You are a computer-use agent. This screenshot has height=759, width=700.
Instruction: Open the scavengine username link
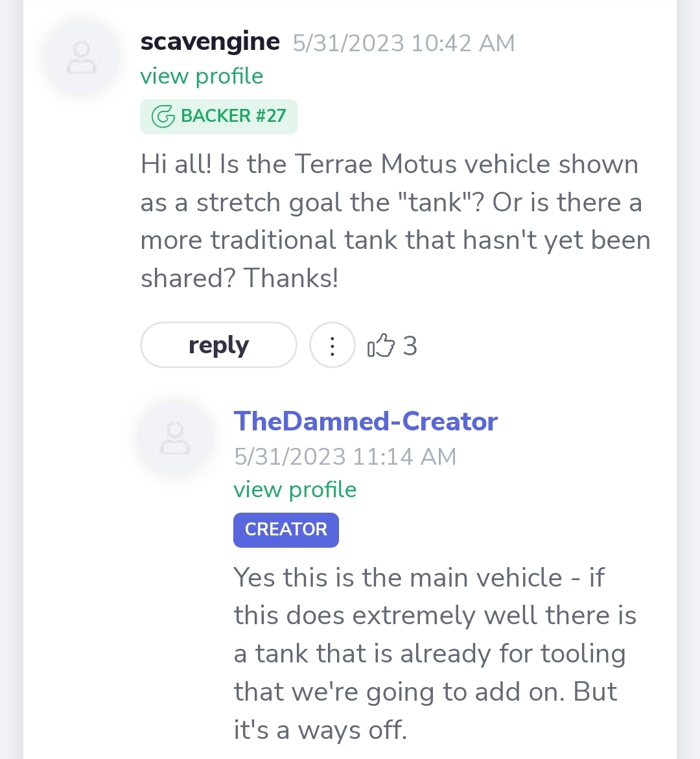pos(210,42)
